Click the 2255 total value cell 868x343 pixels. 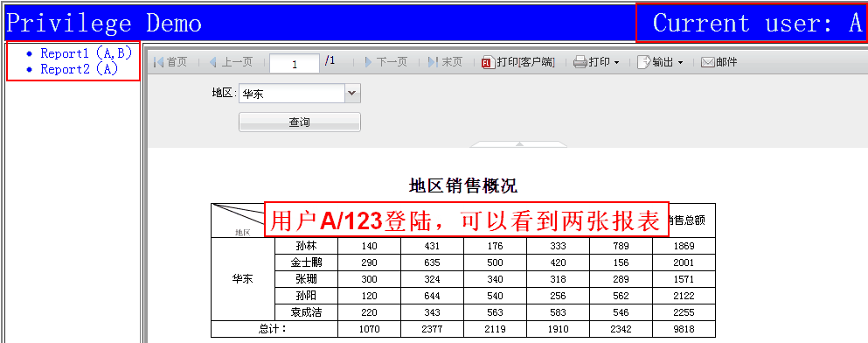click(684, 312)
